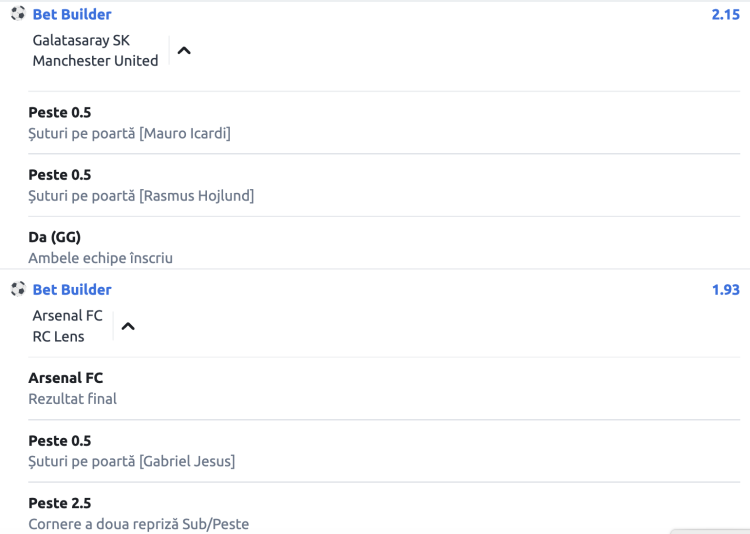This screenshot has height=534, width=750.
Task: Collapse the Galatasaray SK vs Manchester United selections
Action: tap(183, 51)
